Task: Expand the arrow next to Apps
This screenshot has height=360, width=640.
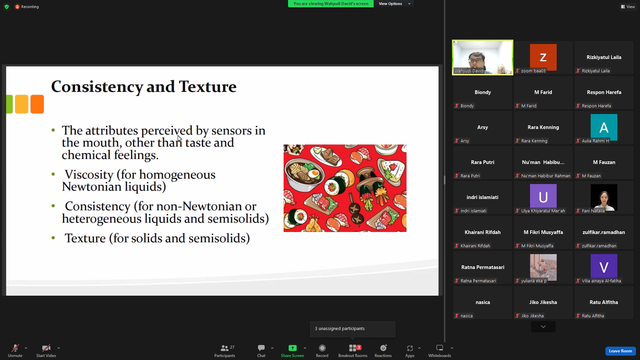Action: (x=419, y=348)
